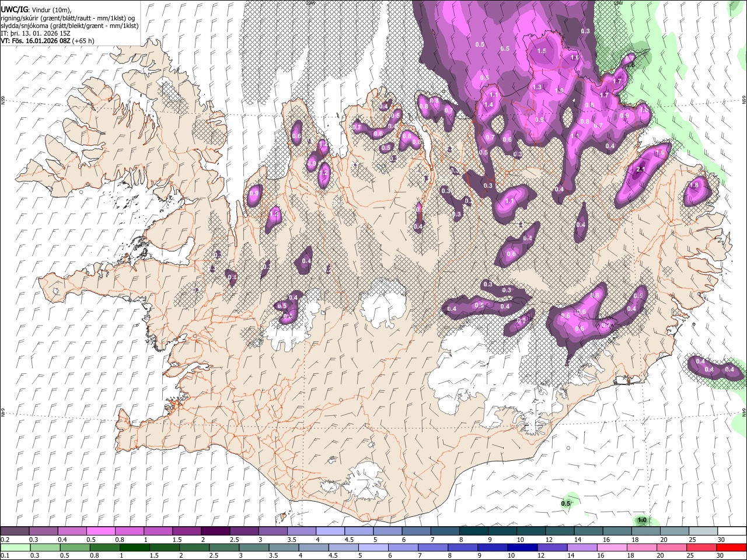Click the pink 18 swatch in the rain legend
Screen dimensions: 747x560
tap(641, 547)
